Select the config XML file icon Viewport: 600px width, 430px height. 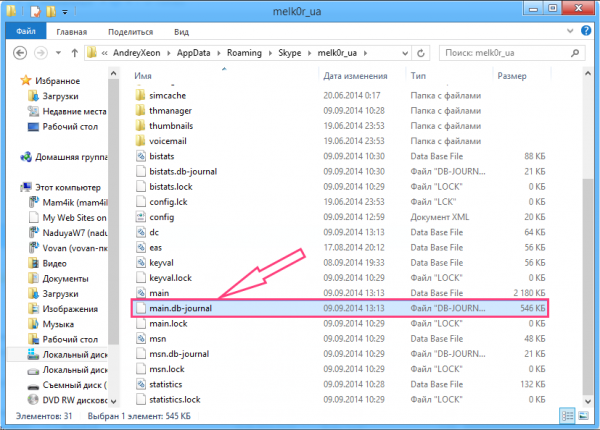click(x=141, y=217)
